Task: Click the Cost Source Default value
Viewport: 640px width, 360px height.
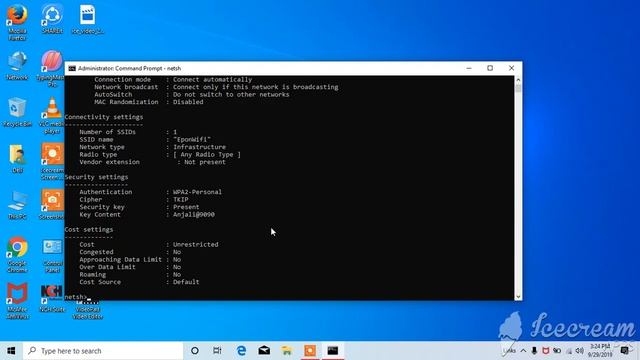Action: pos(186,282)
